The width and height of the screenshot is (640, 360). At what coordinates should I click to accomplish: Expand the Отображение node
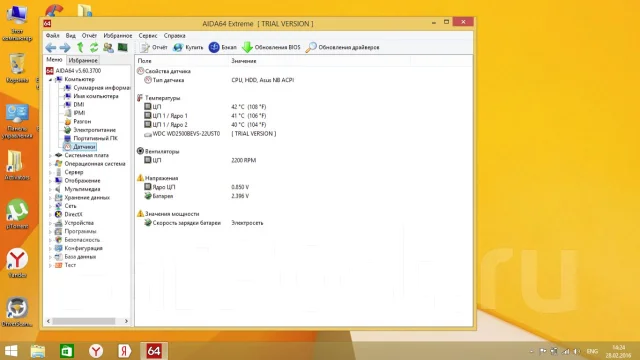(x=51, y=181)
